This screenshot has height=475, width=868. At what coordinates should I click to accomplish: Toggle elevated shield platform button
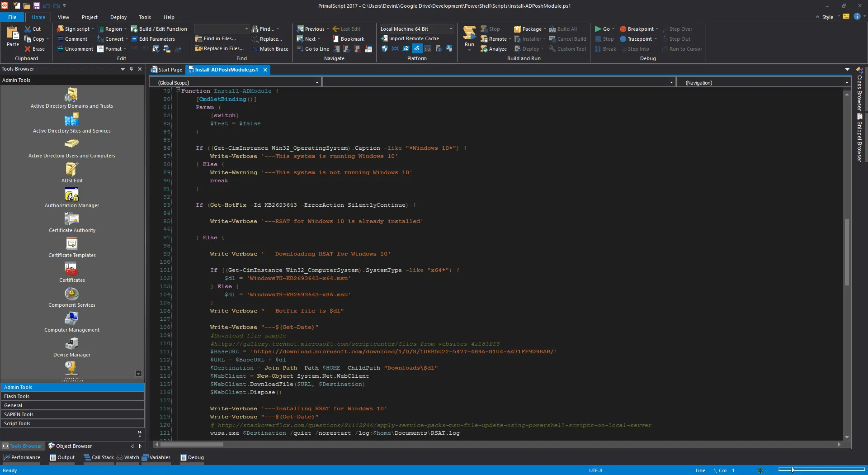(384, 48)
